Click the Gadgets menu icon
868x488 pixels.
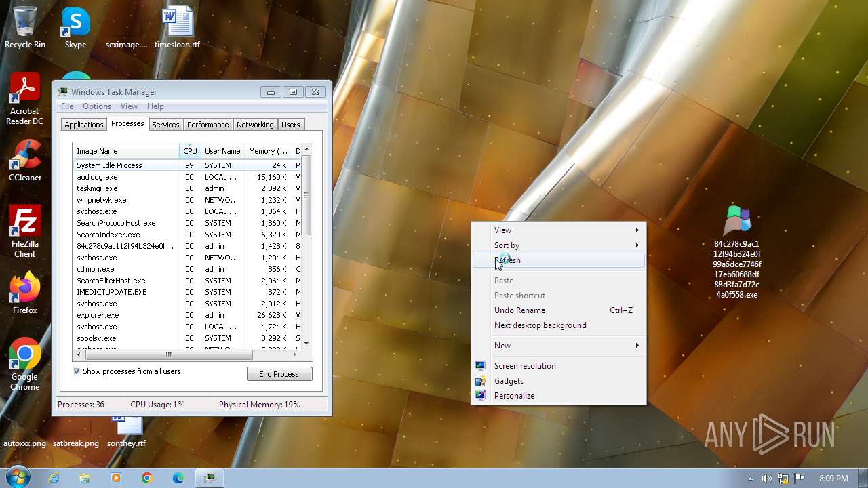tap(480, 381)
